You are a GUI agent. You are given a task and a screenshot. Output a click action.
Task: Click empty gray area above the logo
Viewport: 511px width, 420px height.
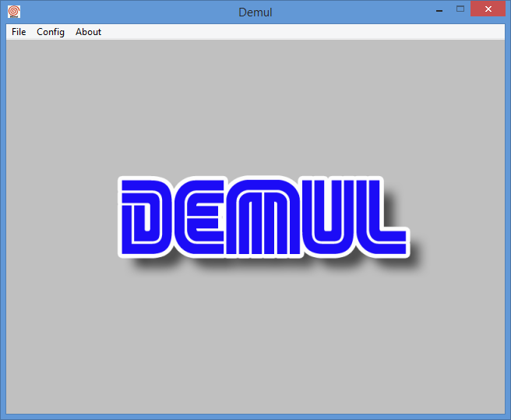click(255, 108)
